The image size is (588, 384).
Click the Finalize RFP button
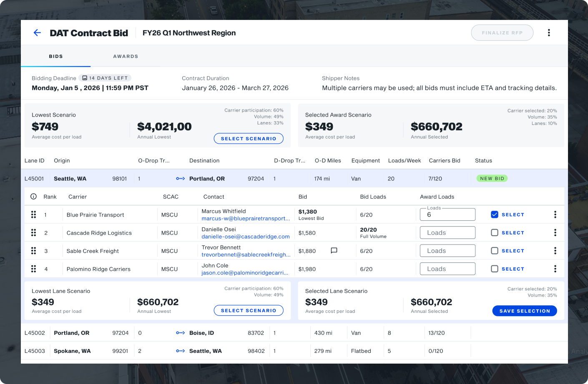coord(502,33)
